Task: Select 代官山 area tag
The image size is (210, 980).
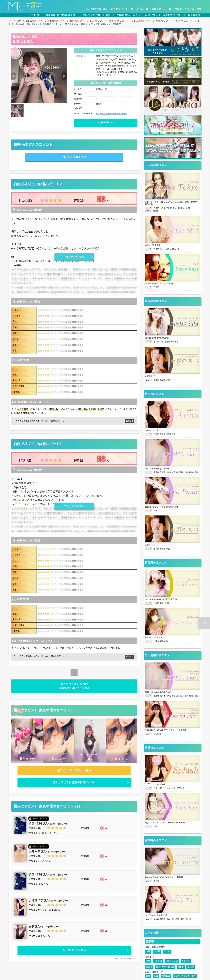Action: click(x=149, y=967)
